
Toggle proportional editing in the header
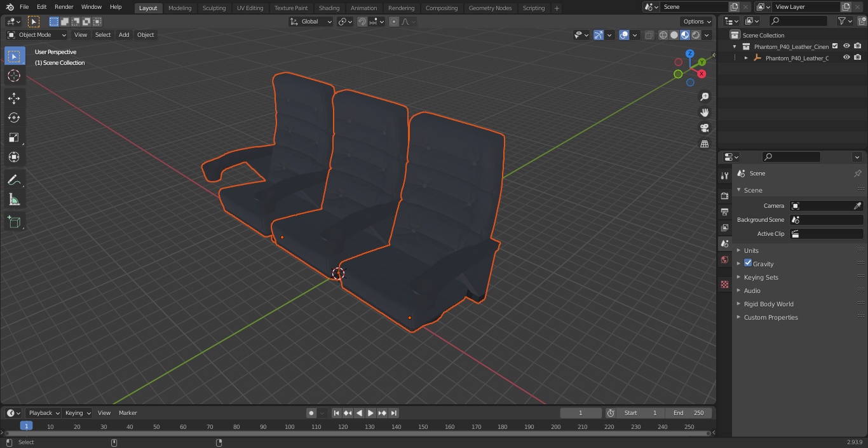394,22
